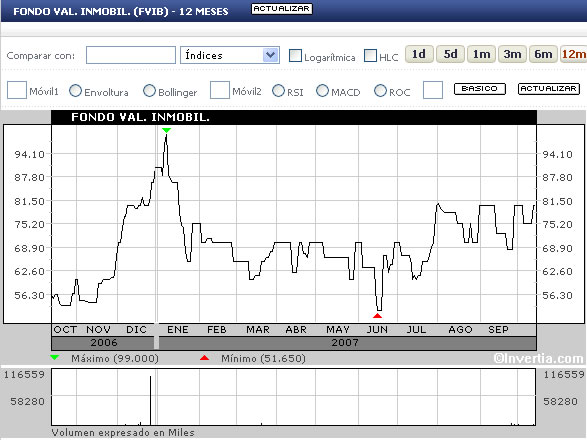The width and height of the screenshot is (587, 440).
Task: Click the Máximo (99.000) legend text
Action: pyautogui.click(x=115, y=358)
